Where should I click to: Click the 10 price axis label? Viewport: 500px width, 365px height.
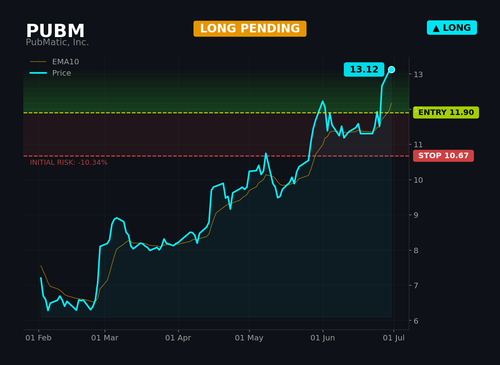click(418, 180)
